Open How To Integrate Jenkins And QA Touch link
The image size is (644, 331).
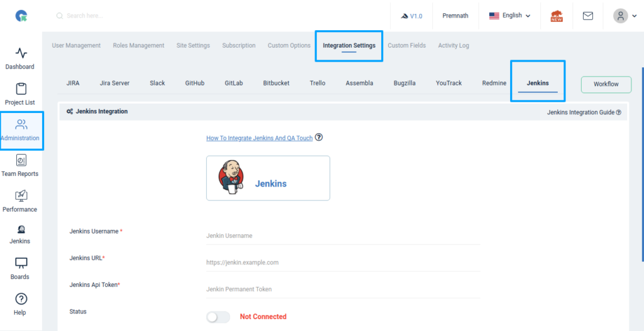tap(260, 138)
